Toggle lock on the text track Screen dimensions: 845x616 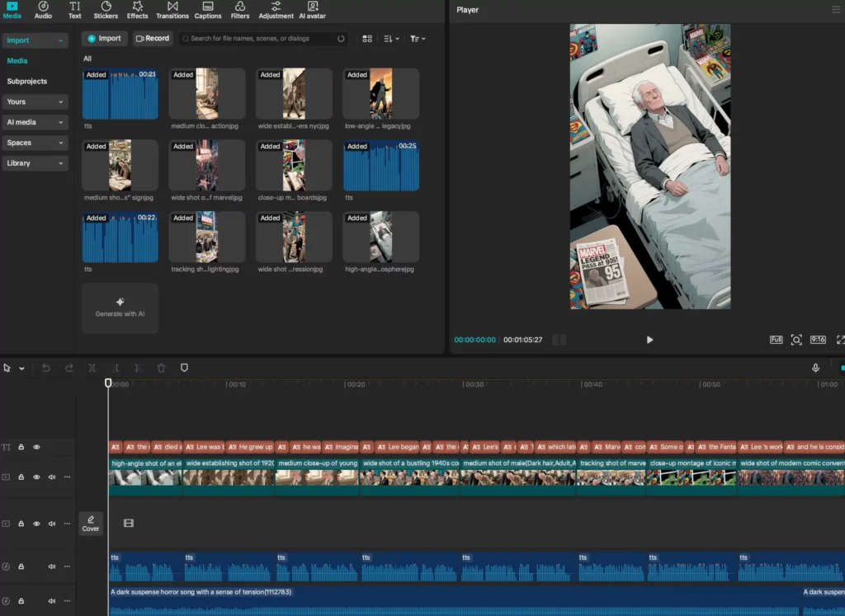coord(21,447)
